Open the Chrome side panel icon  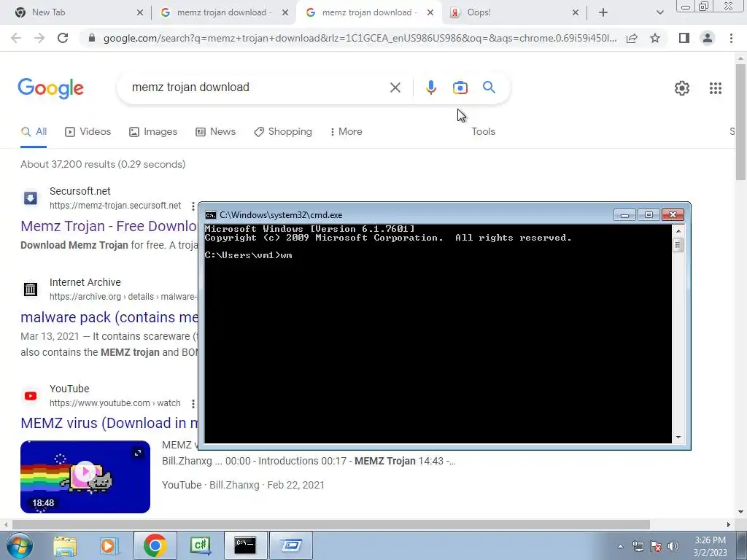(684, 38)
